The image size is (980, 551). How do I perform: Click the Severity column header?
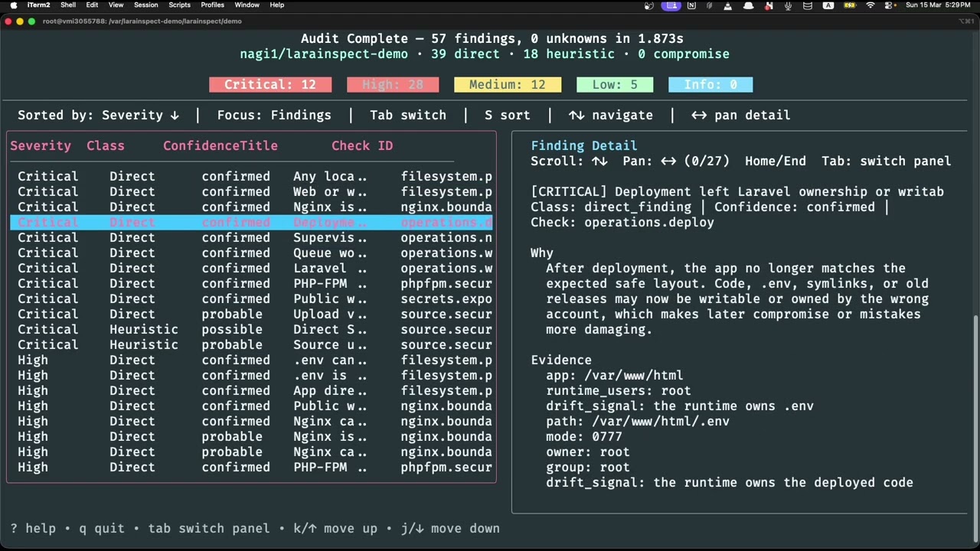point(41,145)
